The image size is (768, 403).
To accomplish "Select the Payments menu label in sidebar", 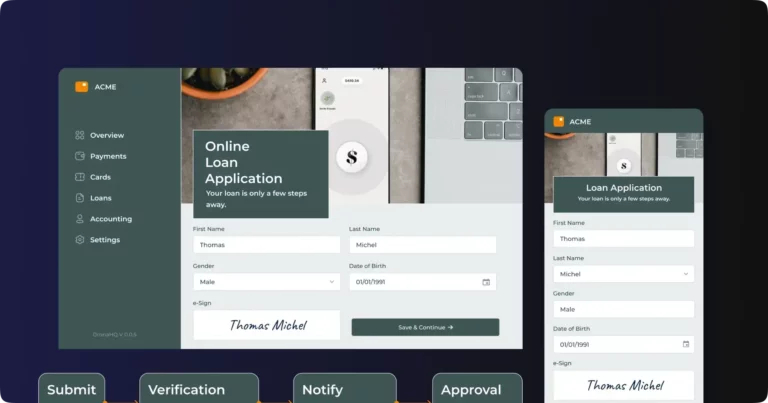I will [x=108, y=156].
